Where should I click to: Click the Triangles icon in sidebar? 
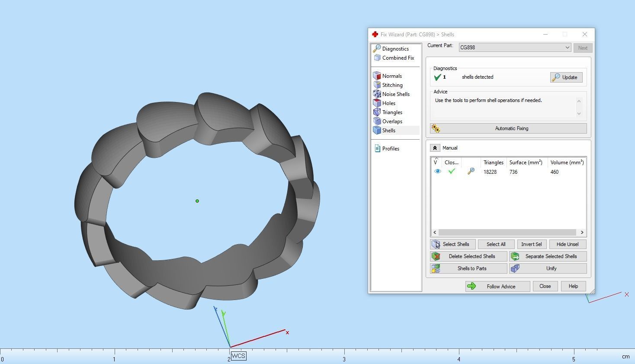coord(377,112)
